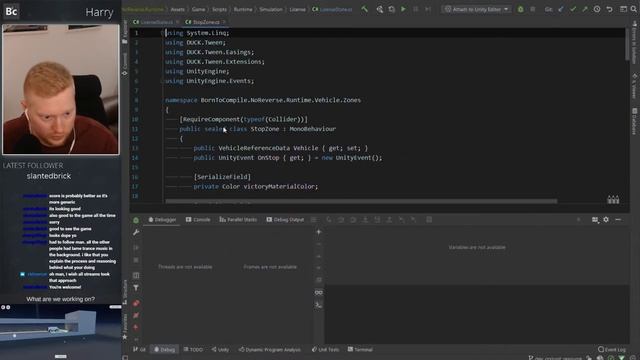The height and width of the screenshot is (360, 640).
Task: Click the mute breakpoints red icon
Action: click(136, 316)
